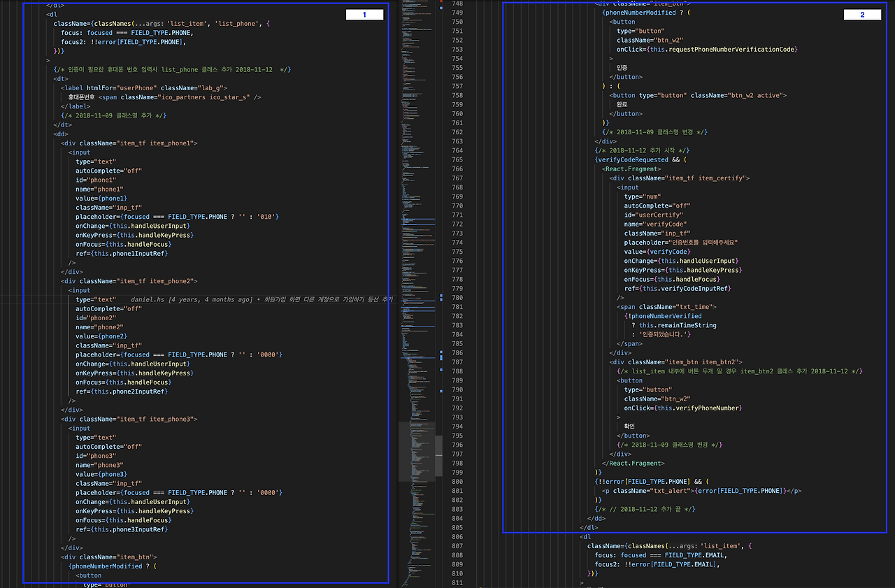The height and width of the screenshot is (588, 895).
Task: Click onClick={this.verifyPhoneNumber} line
Action: tap(684, 408)
